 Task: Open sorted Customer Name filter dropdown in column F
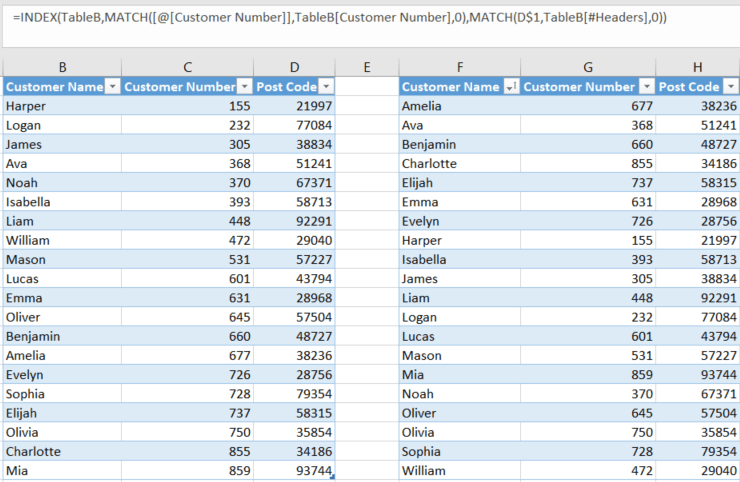(512, 87)
